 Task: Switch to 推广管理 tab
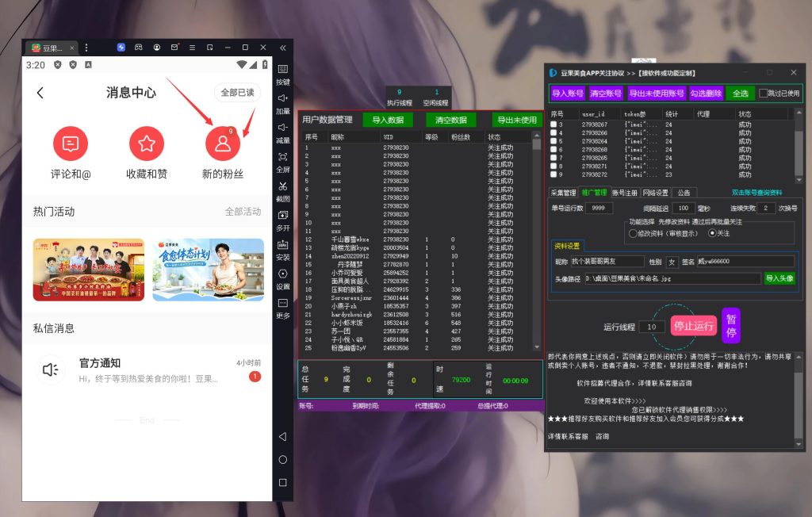(593, 193)
